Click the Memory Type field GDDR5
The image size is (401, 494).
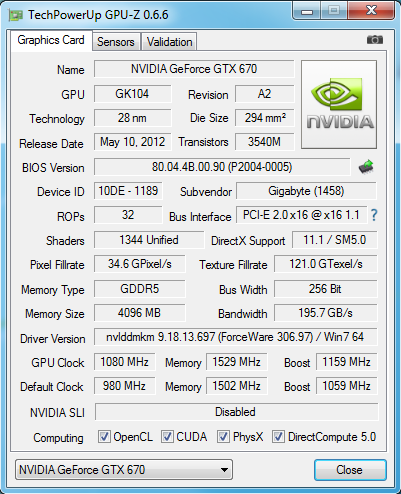[140, 289]
